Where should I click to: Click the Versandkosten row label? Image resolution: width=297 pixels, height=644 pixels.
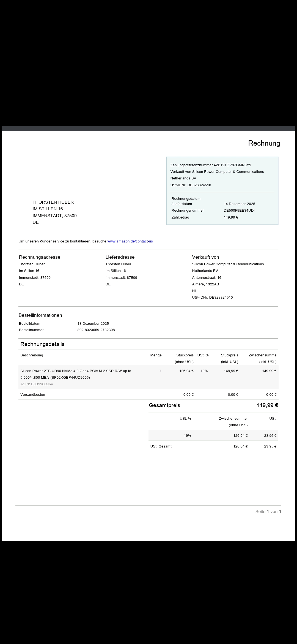(33, 395)
